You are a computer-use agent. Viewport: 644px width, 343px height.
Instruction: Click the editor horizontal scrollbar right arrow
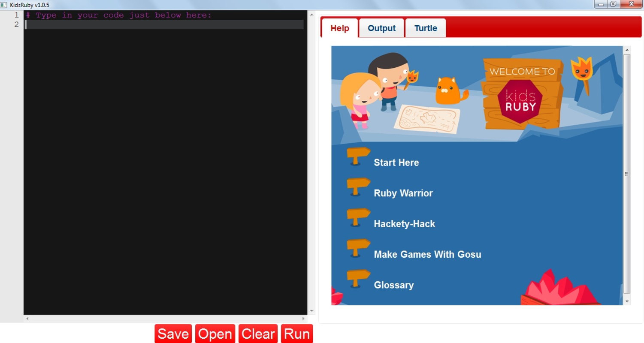(x=303, y=319)
